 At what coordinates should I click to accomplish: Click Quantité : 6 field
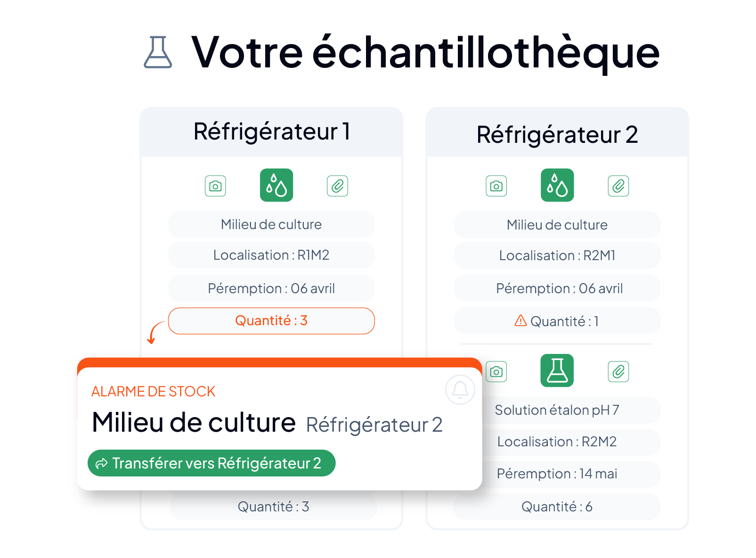click(557, 507)
